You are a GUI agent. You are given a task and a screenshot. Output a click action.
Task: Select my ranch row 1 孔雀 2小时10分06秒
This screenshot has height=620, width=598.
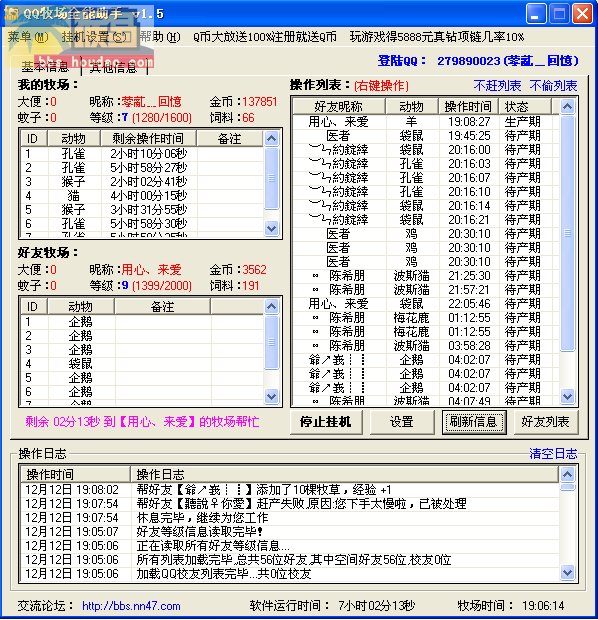(142, 153)
